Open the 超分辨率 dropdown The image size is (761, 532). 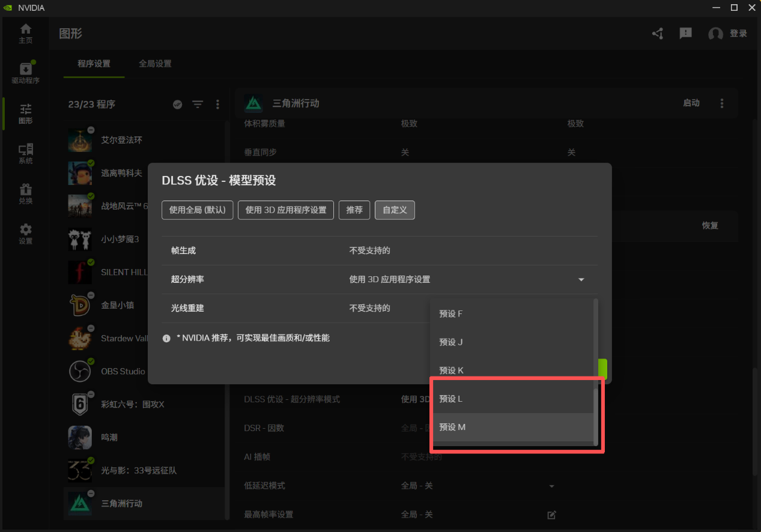(580, 279)
